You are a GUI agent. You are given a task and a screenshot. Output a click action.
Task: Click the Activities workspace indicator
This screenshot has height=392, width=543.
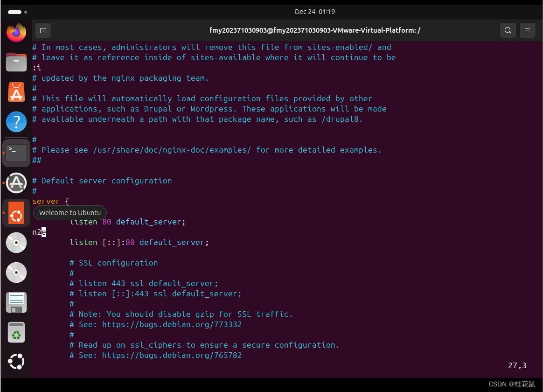[x=17, y=12]
